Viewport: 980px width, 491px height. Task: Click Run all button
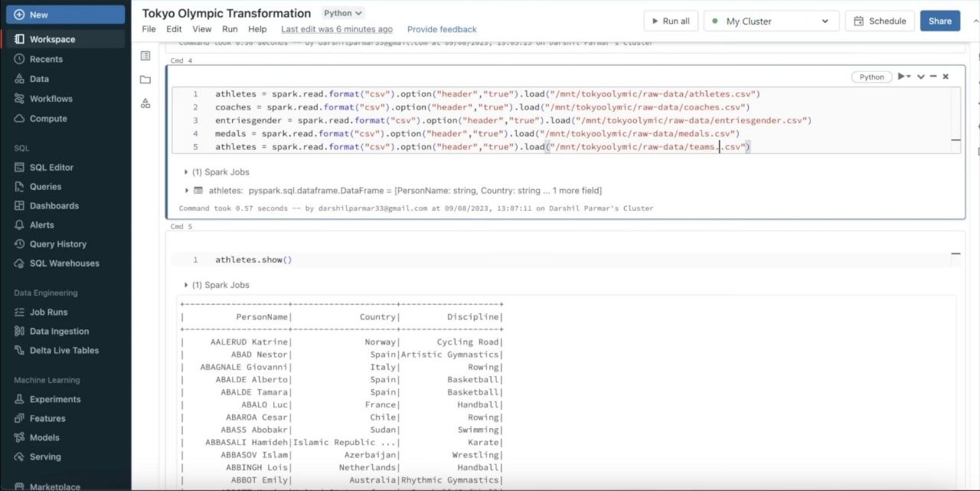671,21
